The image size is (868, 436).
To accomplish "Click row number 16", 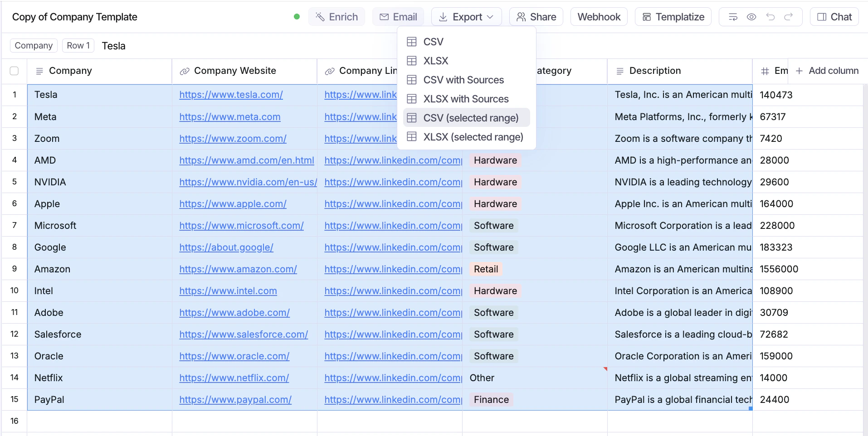I will (x=15, y=421).
